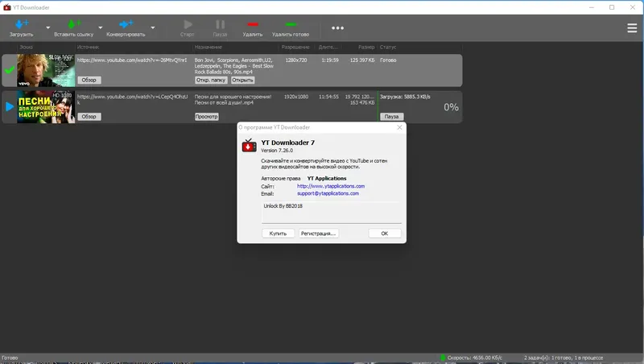Expand the Загрузить dropdown arrow
The height and width of the screenshot is (364, 644).
pos(48,28)
